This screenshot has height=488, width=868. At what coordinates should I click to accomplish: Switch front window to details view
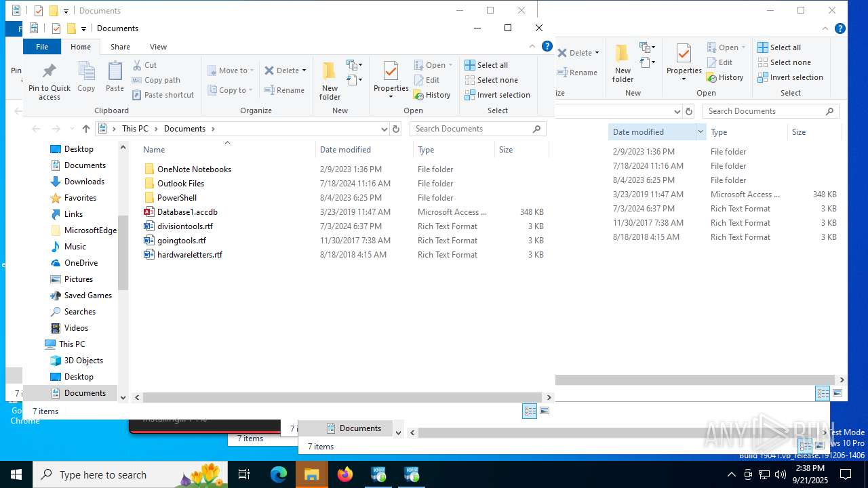(530, 411)
